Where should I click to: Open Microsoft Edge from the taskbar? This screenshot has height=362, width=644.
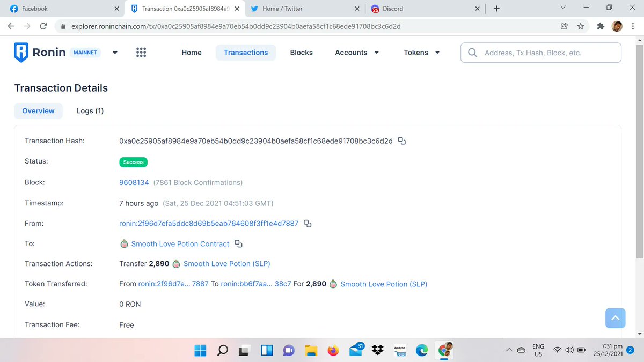click(422, 351)
